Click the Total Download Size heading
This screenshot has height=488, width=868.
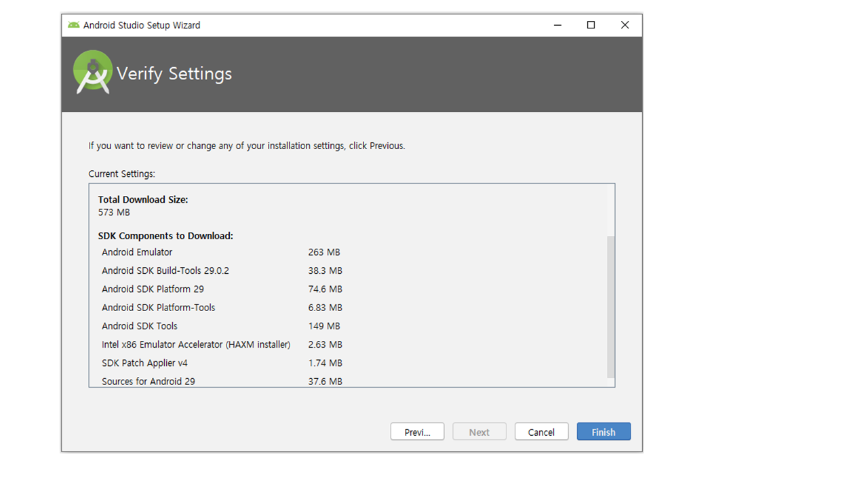pos(143,199)
